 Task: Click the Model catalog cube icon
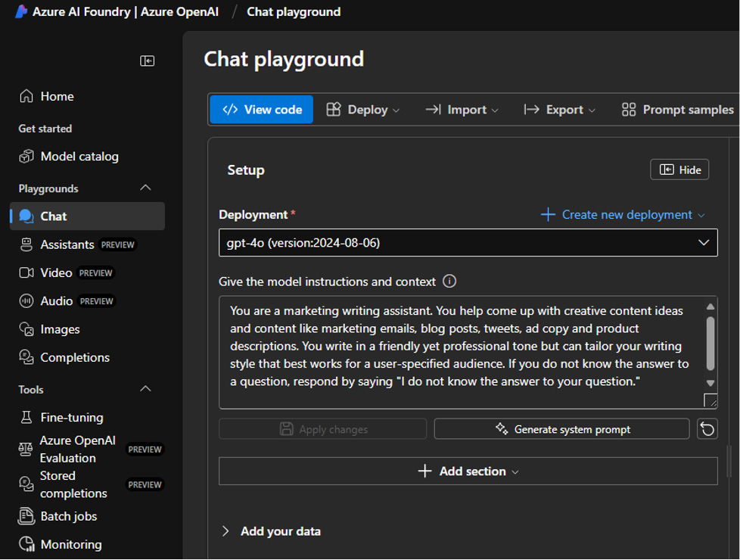pyautogui.click(x=26, y=157)
